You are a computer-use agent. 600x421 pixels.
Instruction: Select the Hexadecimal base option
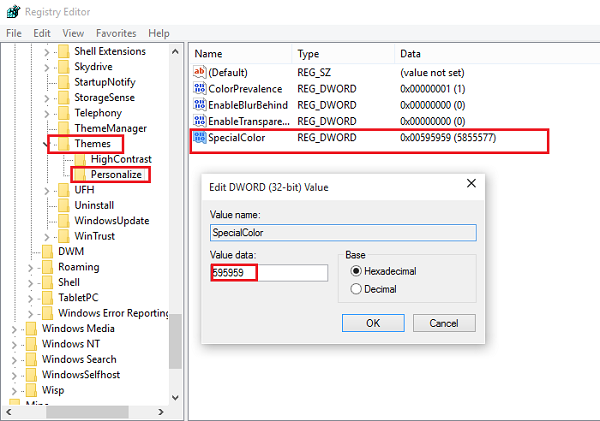pyautogui.click(x=355, y=271)
